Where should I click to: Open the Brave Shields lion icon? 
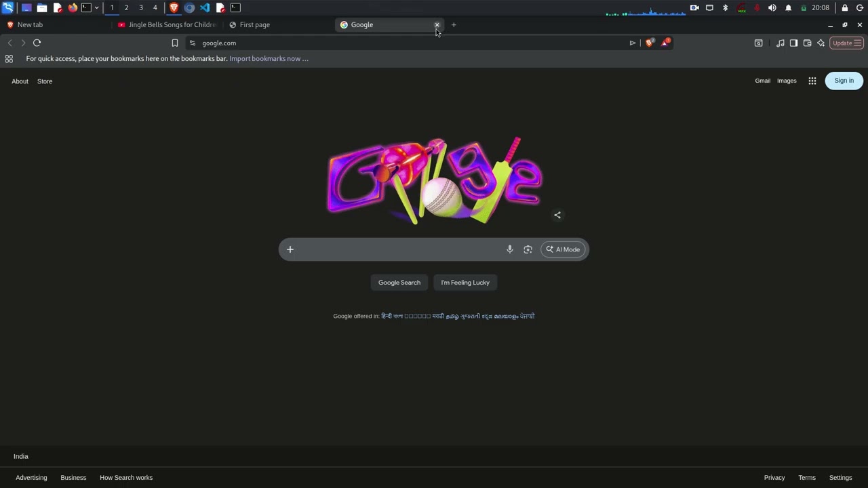(650, 43)
